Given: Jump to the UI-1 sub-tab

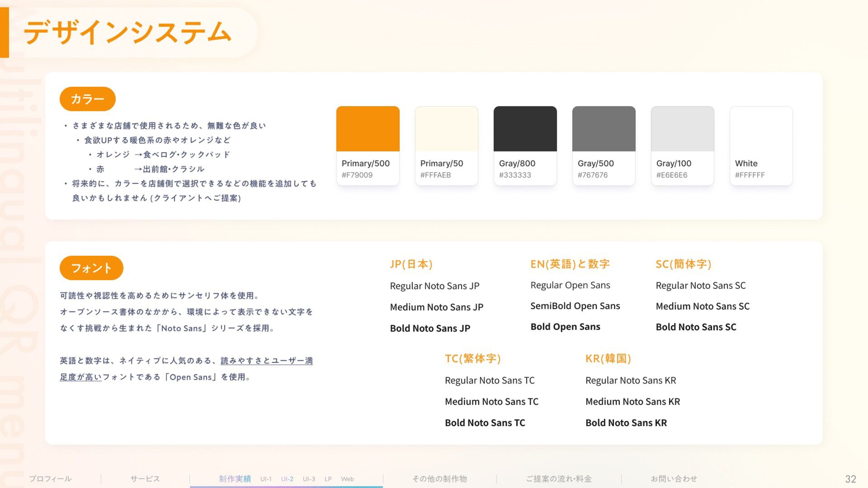Looking at the screenshot, I should pos(266,479).
